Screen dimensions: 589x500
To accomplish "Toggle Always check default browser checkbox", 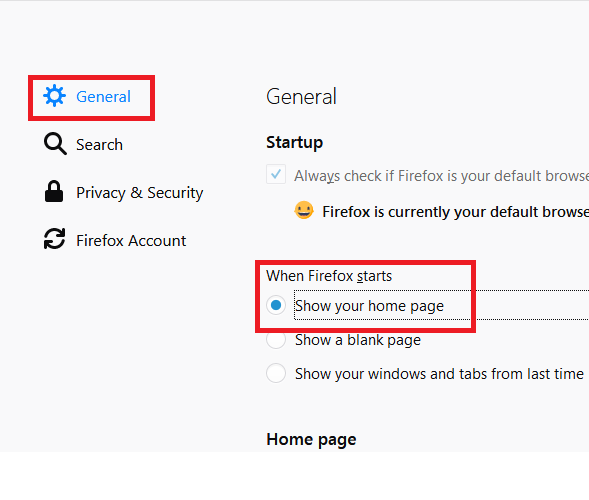I will coord(276,174).
